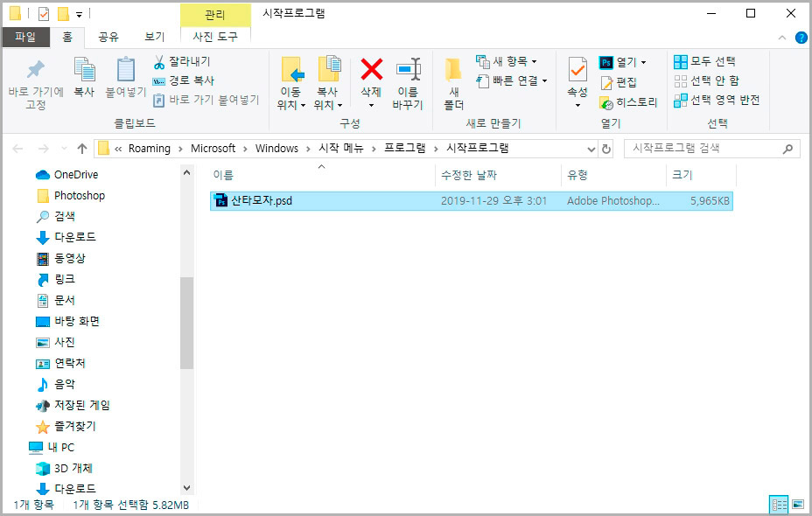The image size is (812, 516).
Task: Click 선택 안 함 select none
Action: click(x=706, y=80)
